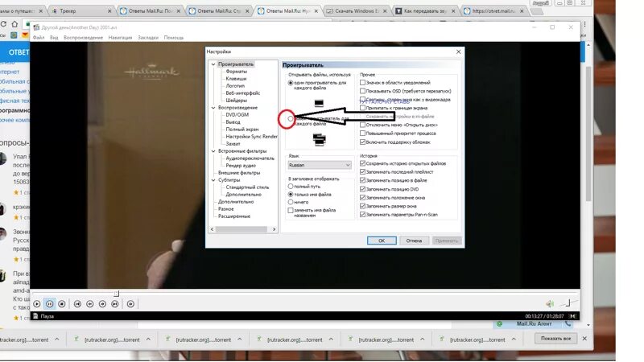
Task: Select Внешние фильтры in settings tree
Action: [x=238, y=173]
